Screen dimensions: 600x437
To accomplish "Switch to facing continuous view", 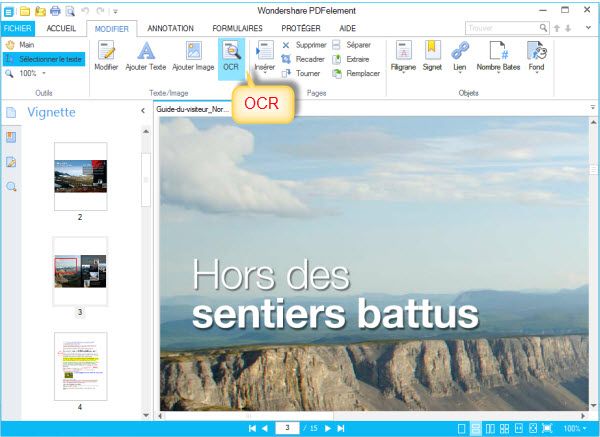I will coord(504,429).
